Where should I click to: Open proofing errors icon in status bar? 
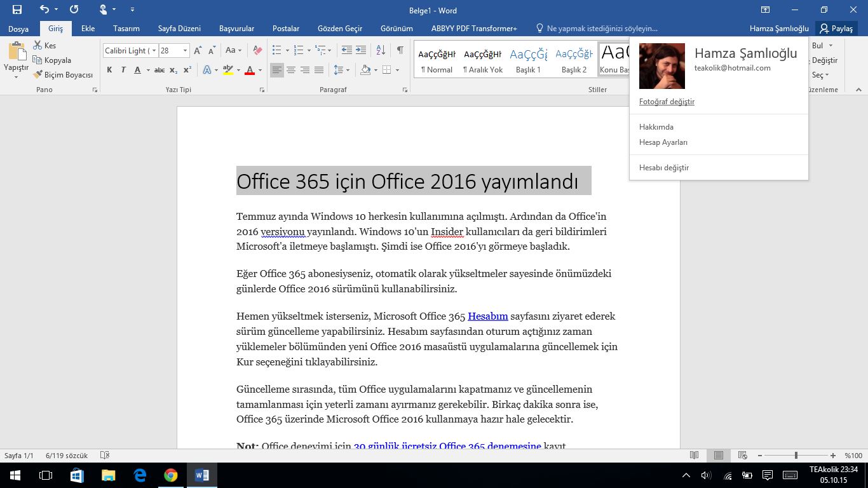(x=105, y=456)
